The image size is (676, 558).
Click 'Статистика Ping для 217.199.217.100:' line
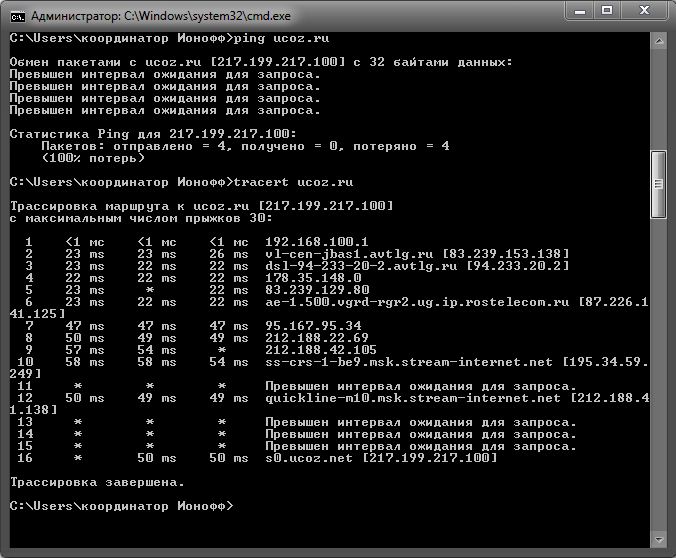point(153,134)
